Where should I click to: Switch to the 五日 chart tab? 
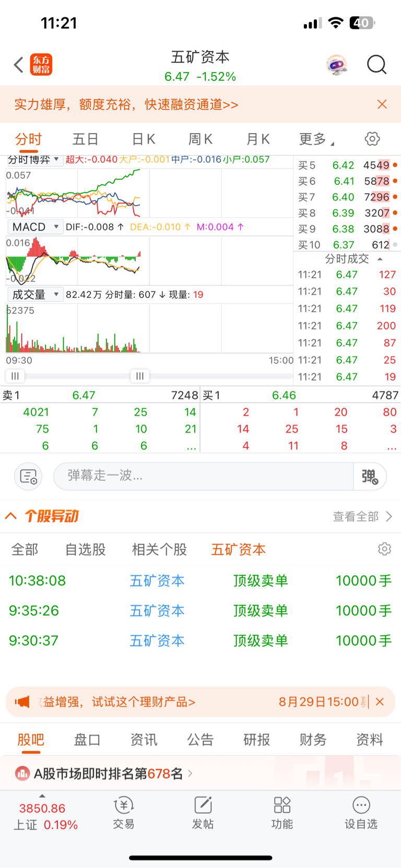pos(86,139)
